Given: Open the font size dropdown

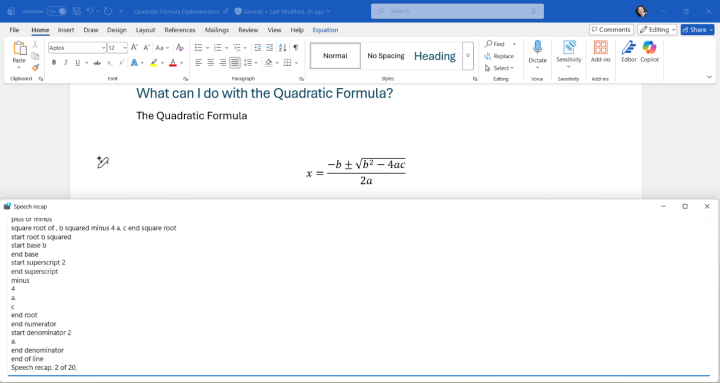Looking at the screenshot, I should pyautogui.click(x=125, y=48).
